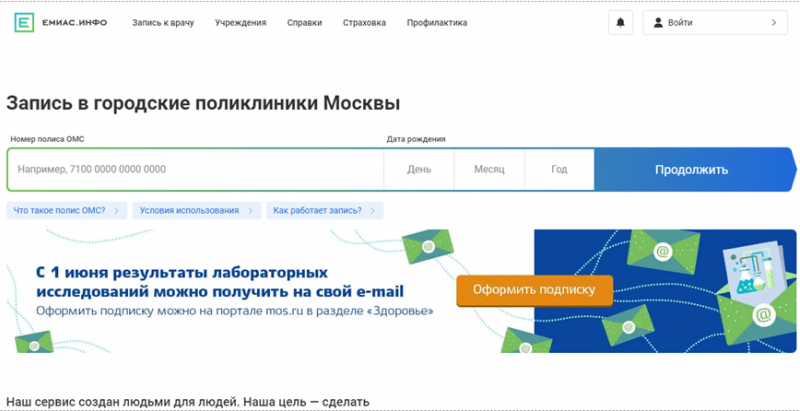Click the День birth date field
Image resolution: width=800 pixels, height=411 pixels.
pos(419,169)
